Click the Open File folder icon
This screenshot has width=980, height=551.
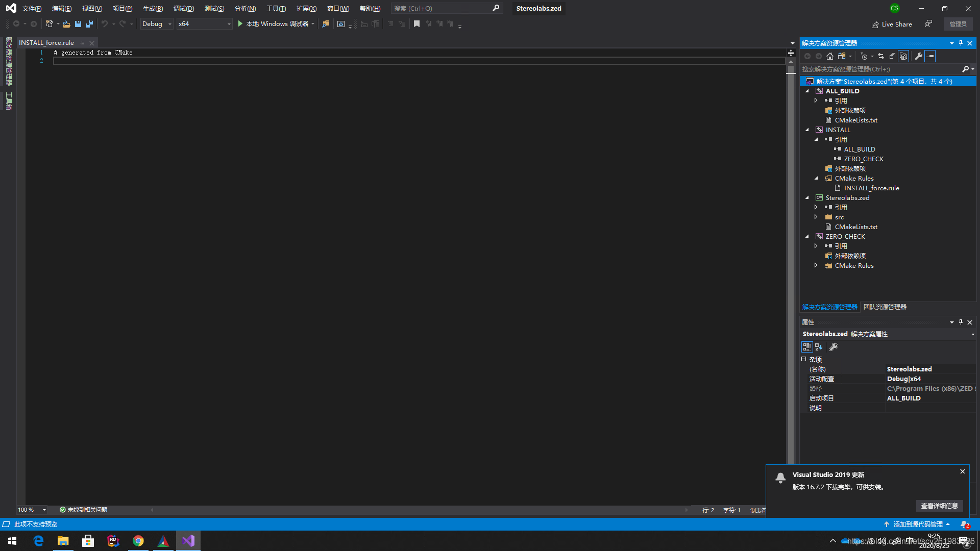click(x=66, y=24)
